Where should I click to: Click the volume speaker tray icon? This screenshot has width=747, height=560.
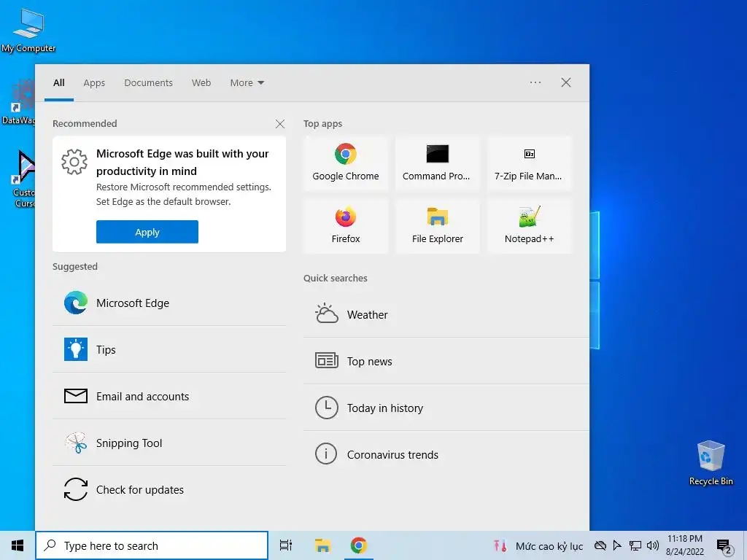(653, 545)
